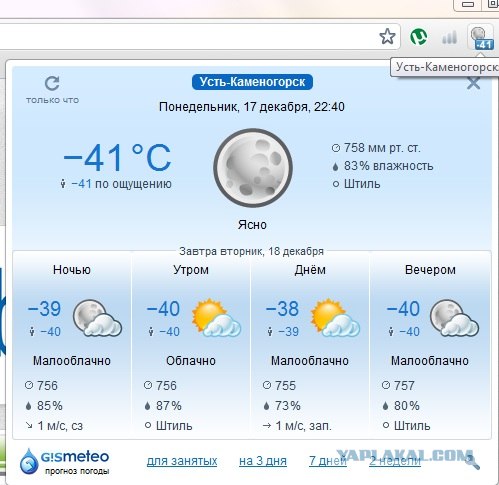Click 'Облачно' under Утром
The height and width of the screenshot is (485, 499).
click(191, 361)
